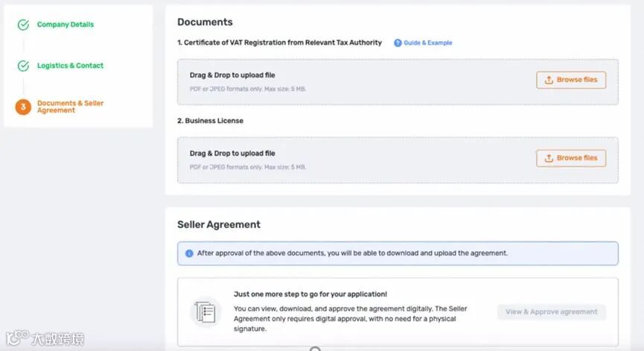Open Company Details step
Screen dimensions: 644x351
(66, 25)
